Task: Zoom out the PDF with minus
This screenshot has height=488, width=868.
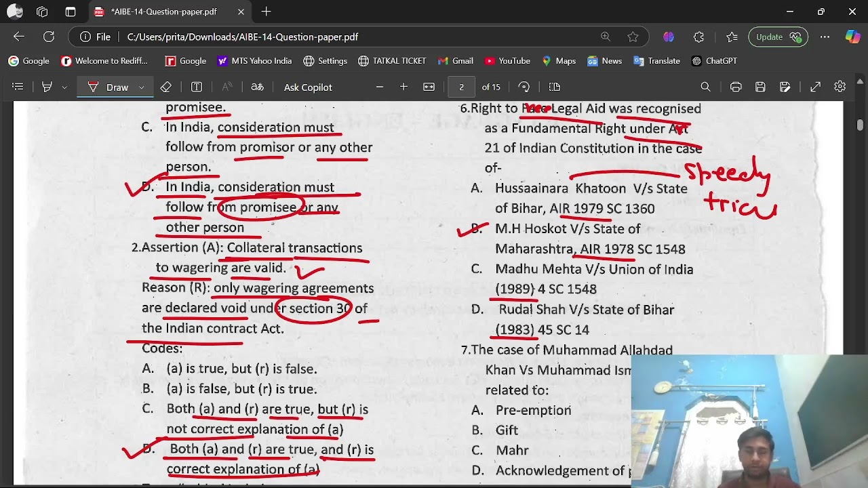Action: point(380,87)
